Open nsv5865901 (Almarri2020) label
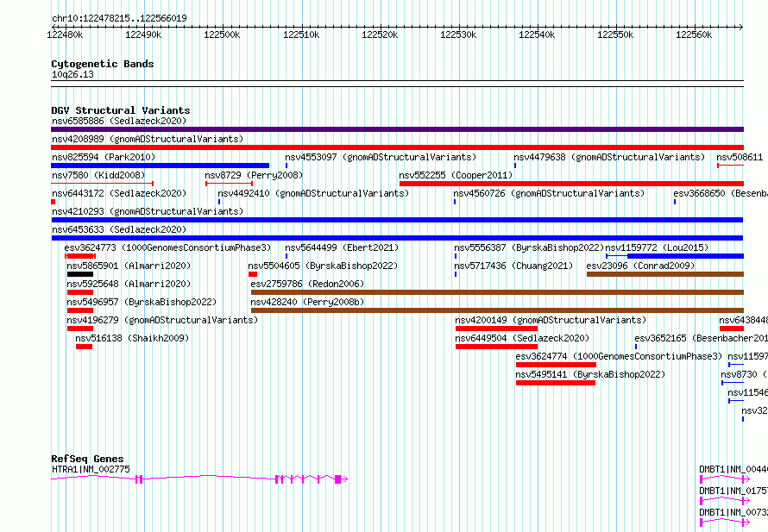 (x=129, y=266)
